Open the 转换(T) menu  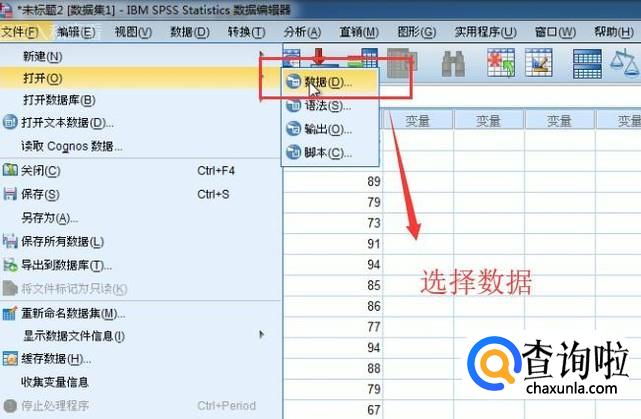pos(247,32)
